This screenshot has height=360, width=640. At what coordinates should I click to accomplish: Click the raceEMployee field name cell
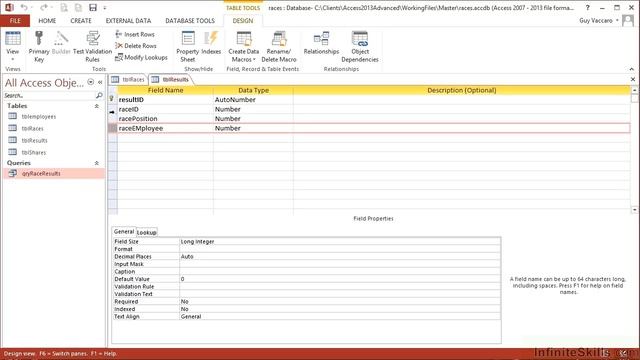pyautogui.click(x=165, y=128)
